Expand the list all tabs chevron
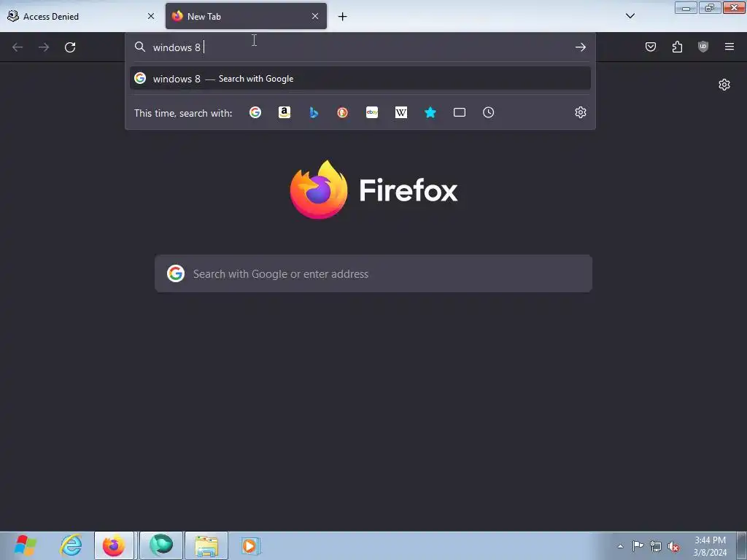 pos(630,16)
